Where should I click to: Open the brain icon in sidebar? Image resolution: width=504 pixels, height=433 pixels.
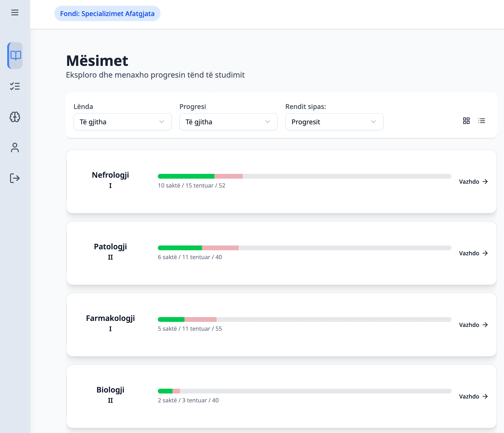click(x=15, y=117)
